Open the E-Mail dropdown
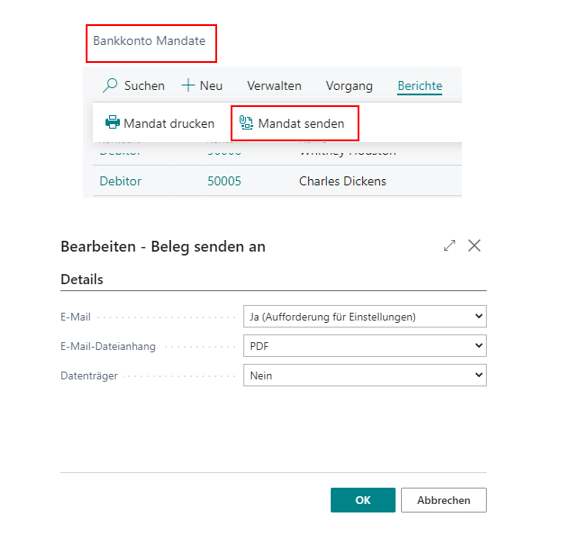This screenshot has height=545, width=562. (365, 316)
